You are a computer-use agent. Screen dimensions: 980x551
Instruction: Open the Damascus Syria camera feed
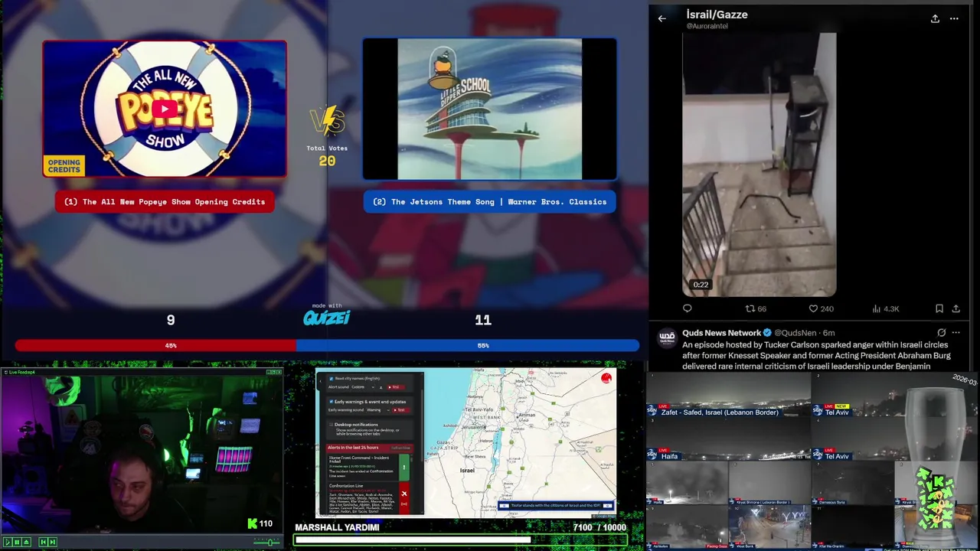tap(853, 482)
